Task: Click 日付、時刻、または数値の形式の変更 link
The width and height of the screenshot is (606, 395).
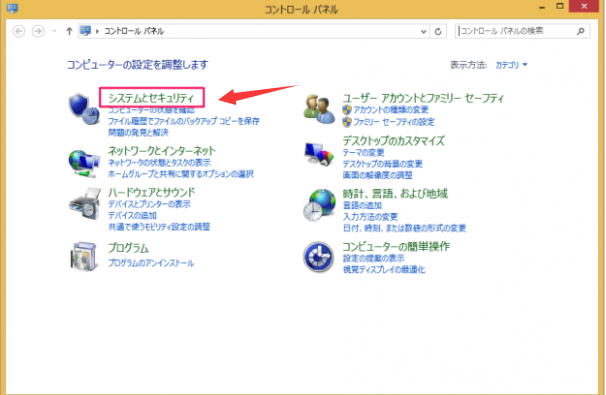Action: coord(404,228)
